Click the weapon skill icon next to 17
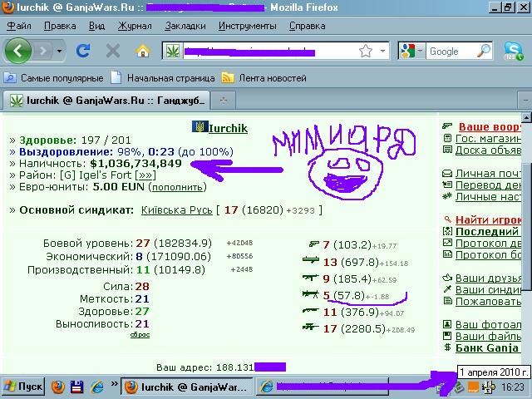 (311, 327)
